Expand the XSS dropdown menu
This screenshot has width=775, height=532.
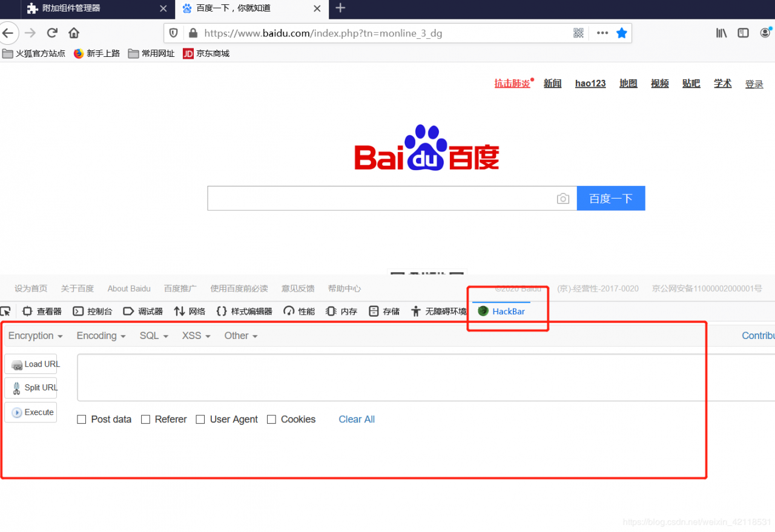tap(196, 336)
